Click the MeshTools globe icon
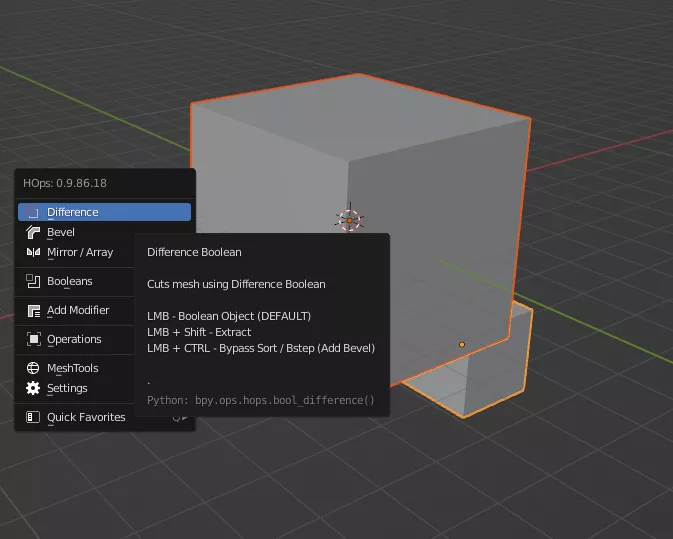The width and height of the screenshot is (673, 539). click(x=33, y=368)
